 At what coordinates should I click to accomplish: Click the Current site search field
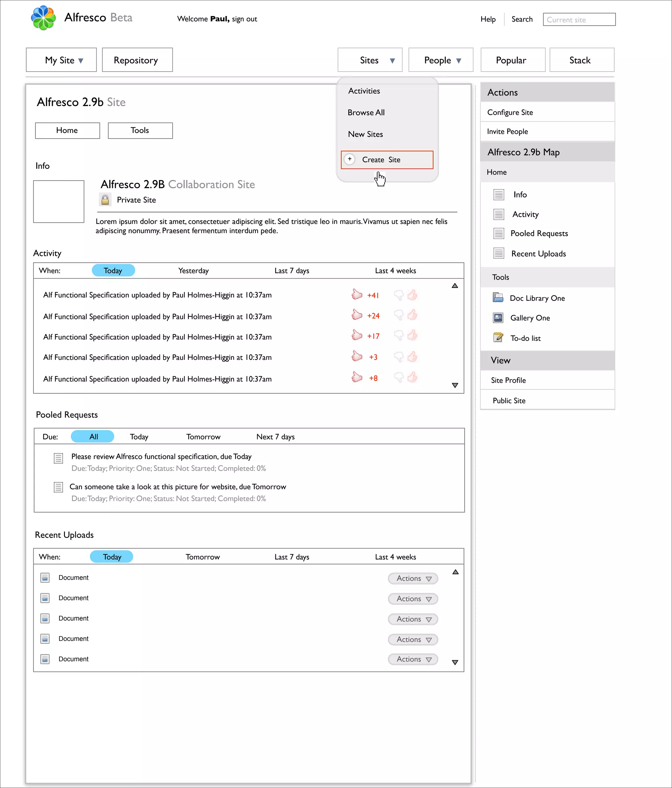[579, 19]
